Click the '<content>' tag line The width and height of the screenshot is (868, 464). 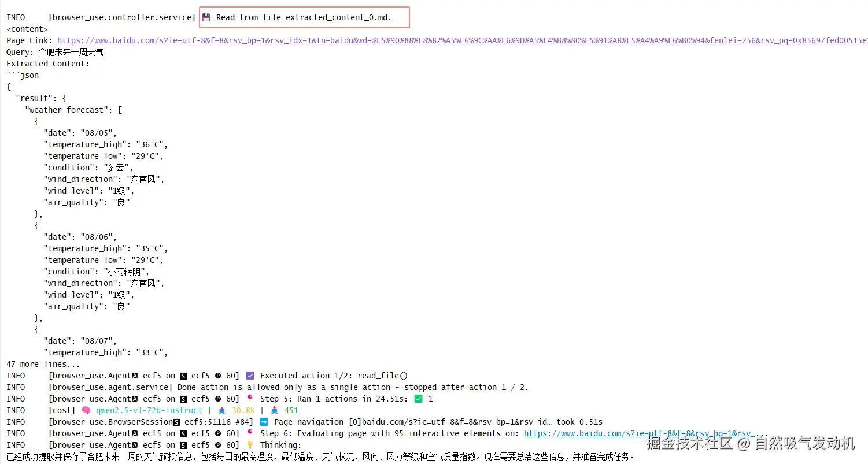coord(27,29)
